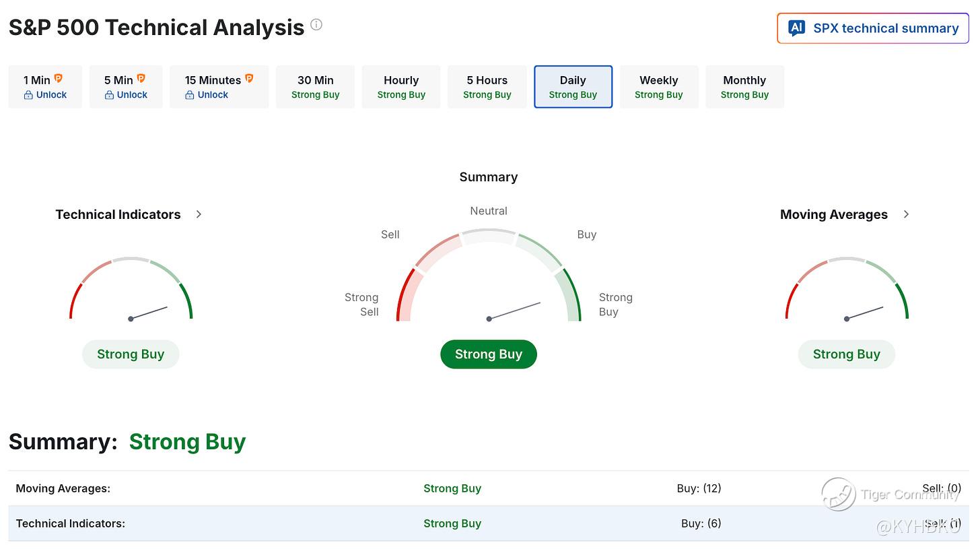Click the Strong Sell label on the Summary gauge
Screen dimensions: 980x549
[362, 304]
